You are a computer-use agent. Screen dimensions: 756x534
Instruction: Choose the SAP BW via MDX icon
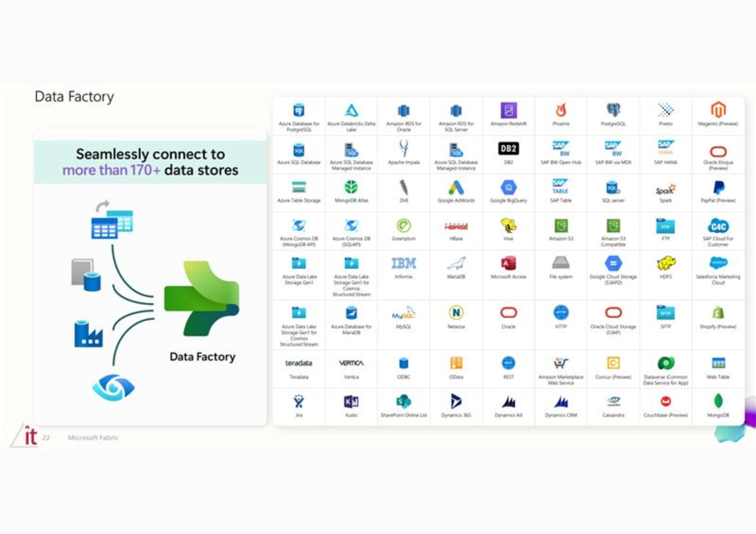pos(613,149)
